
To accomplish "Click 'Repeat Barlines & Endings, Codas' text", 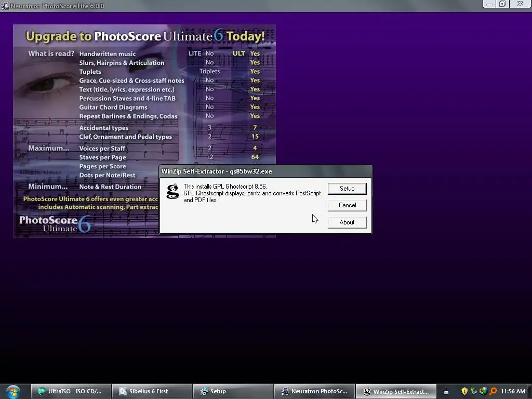I will (128, 116).
